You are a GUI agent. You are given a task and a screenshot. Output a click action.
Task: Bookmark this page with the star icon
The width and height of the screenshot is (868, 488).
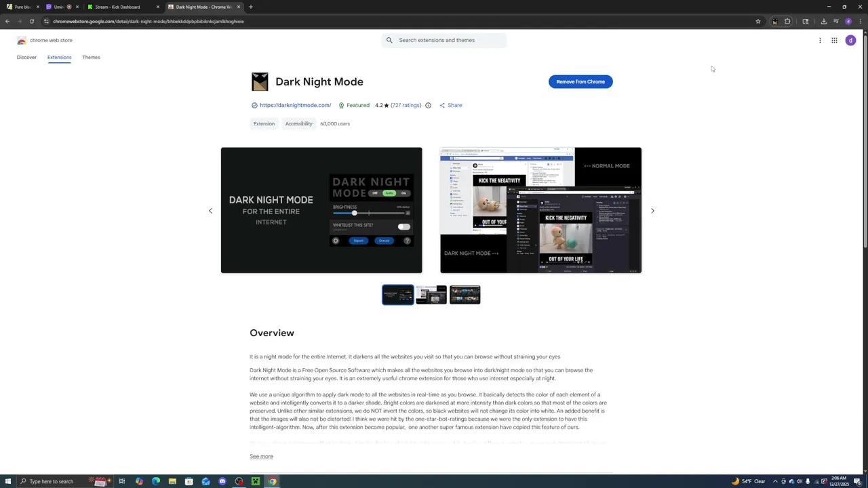pos(758,21)
